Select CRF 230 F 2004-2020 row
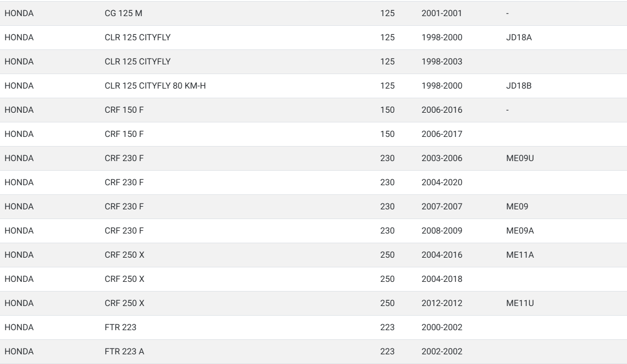The width and height of the screenshot is (627, 364). pyautogui.click(x=313, y=183)
